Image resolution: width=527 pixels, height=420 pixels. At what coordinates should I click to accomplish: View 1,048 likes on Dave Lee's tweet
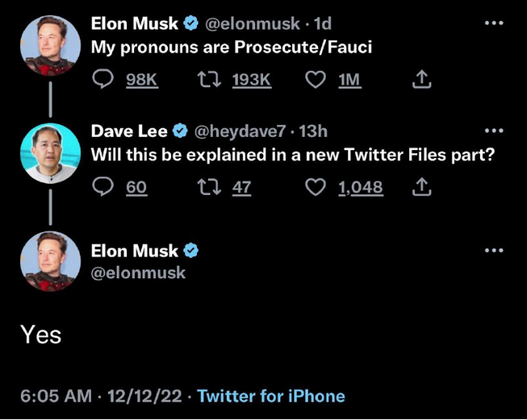(x=360, y=188)
